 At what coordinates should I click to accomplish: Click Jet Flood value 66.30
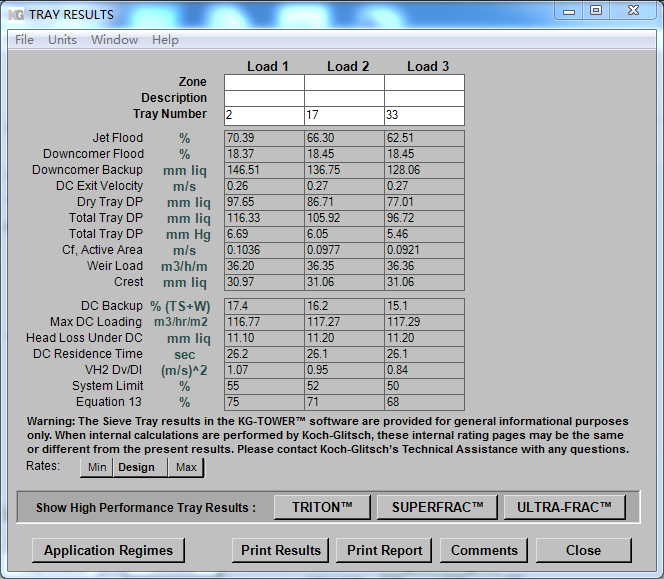pos(344,138)
